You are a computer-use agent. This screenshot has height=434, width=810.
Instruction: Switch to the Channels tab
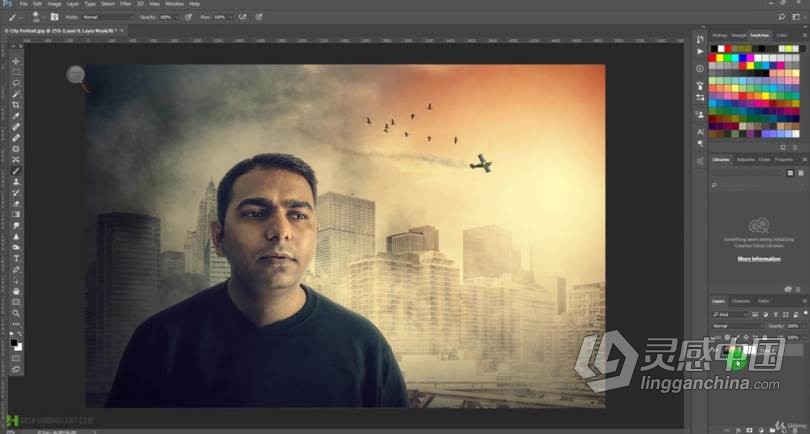[741, 301]
